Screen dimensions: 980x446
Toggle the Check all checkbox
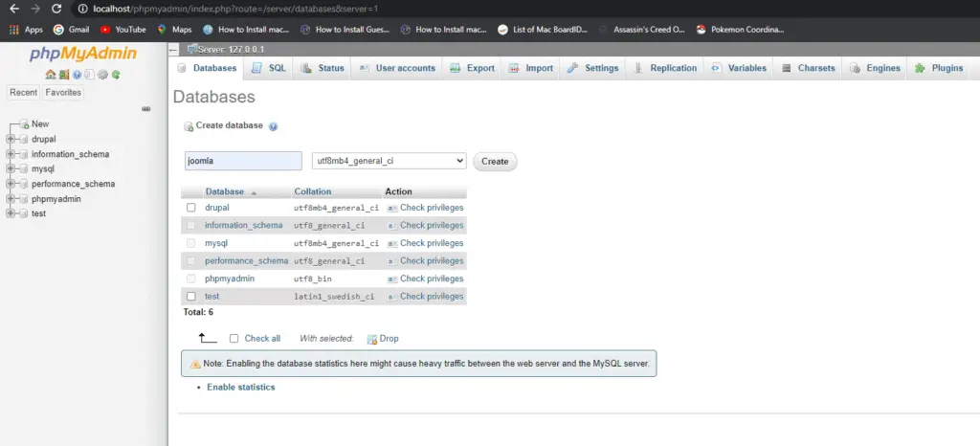click(234, 339)
